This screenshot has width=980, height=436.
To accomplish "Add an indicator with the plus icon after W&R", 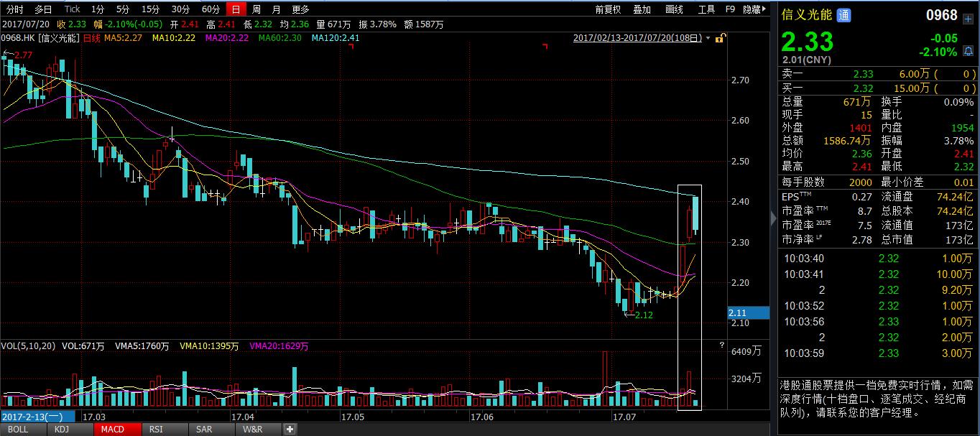I will tap(290, 430).
